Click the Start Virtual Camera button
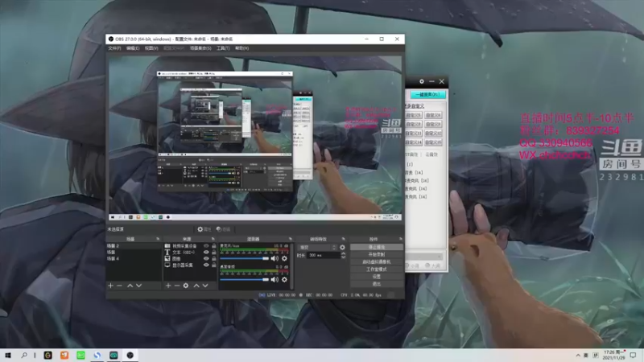Screen dimensions: 644x362 point(376,262)
